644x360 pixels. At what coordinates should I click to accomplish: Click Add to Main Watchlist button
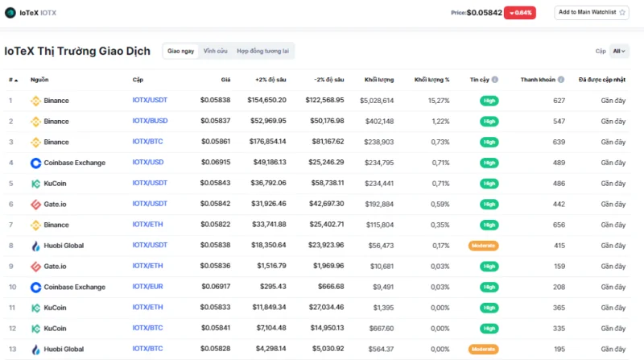click(592, 12)
